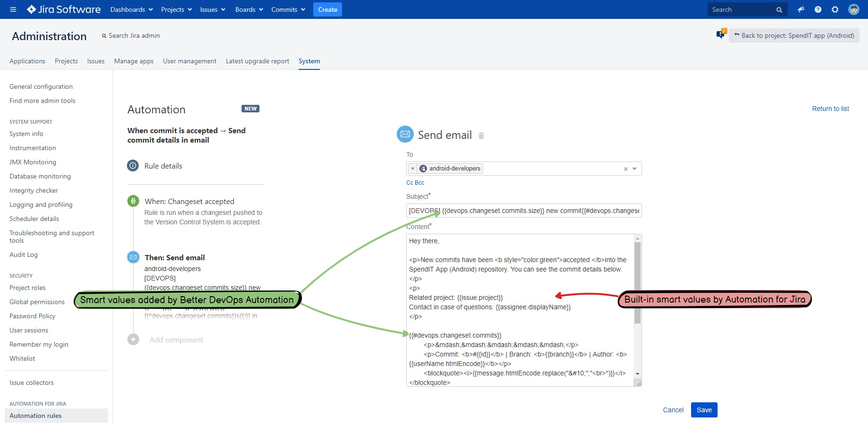Open the help question mark icon

click(x=818, y=9)
